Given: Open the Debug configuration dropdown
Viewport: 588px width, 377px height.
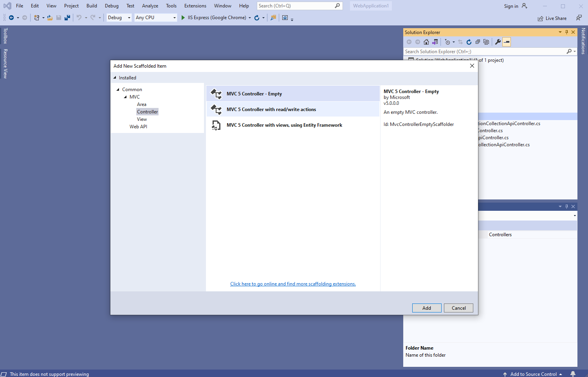Looking at the screenshot, I should 119,18.
